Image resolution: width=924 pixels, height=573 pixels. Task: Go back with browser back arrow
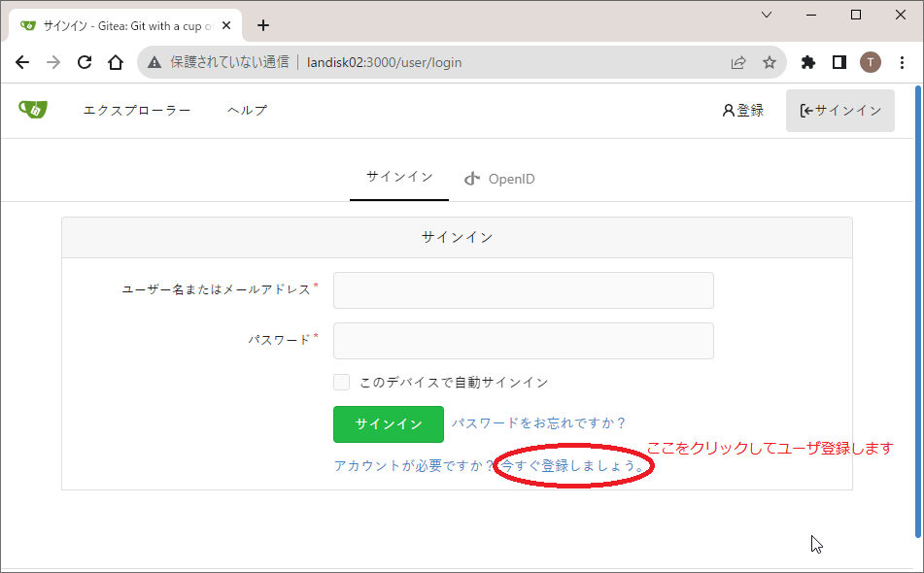[23, 62]
